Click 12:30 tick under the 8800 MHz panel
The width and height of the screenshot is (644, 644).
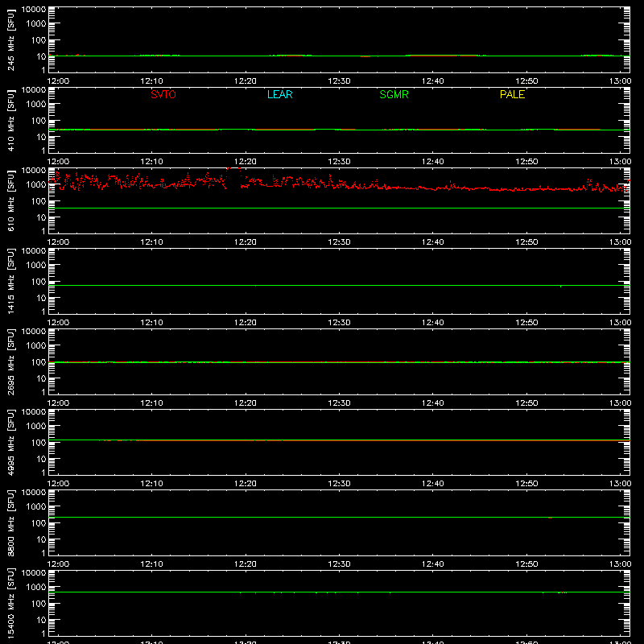click(x=339, y=564)
